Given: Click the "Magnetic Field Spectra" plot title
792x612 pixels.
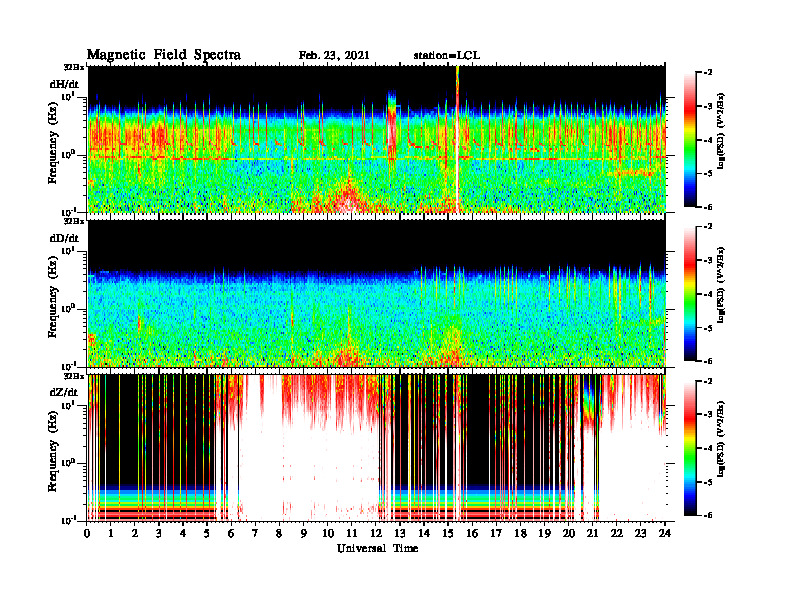Looking at the screenshot, I should pos(164,55).
